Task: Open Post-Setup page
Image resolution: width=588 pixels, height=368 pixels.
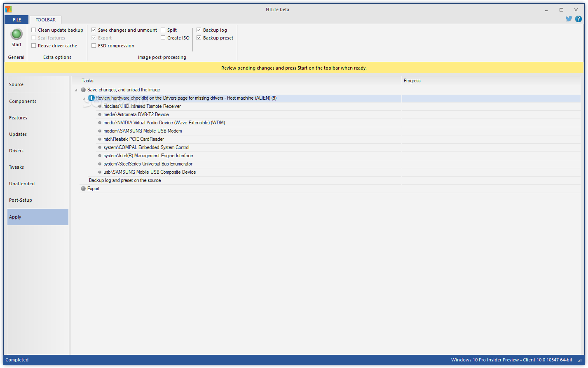Action: click(x=38, y=200)
